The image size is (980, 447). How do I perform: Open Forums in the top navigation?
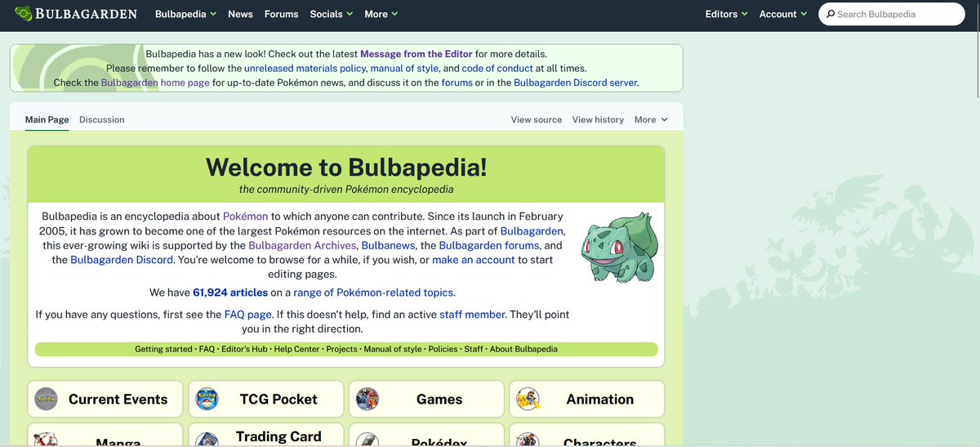282,14
